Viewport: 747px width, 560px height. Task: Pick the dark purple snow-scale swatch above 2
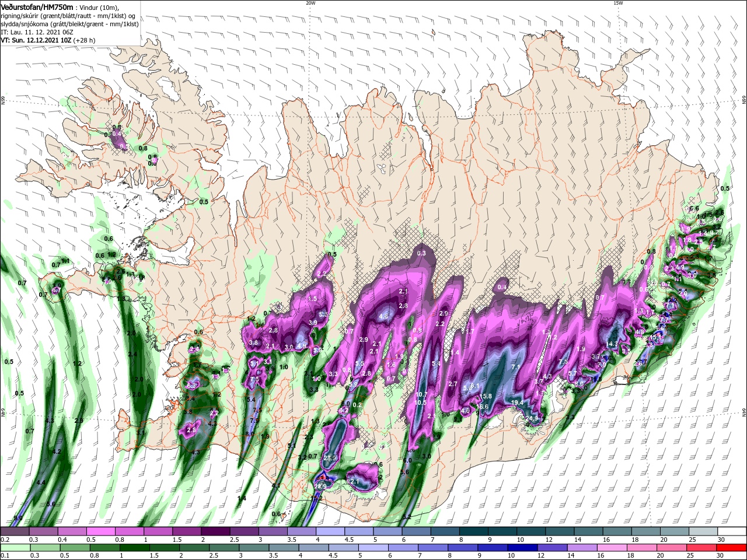[215, 531]
